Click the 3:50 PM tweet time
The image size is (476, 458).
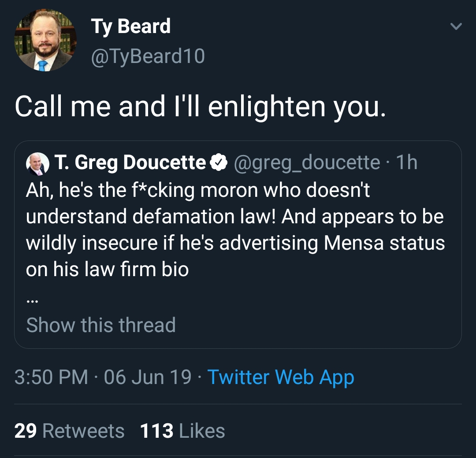coord(51,377)
